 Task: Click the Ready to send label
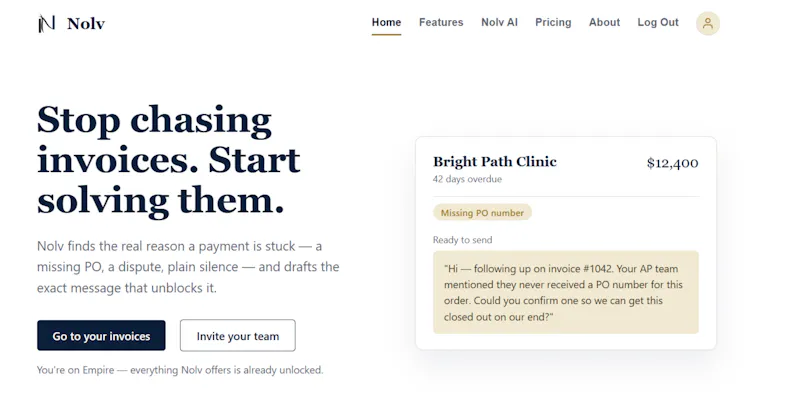(x=462, y=240)
